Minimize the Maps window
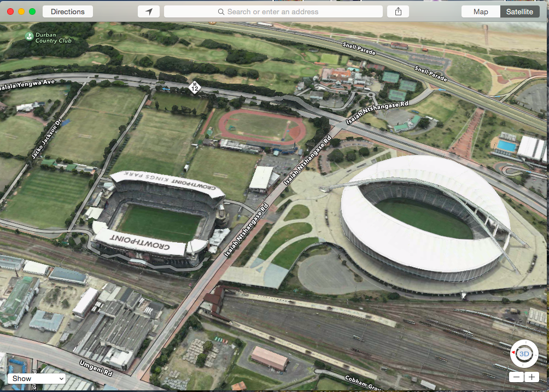 (x=21, y=11)
